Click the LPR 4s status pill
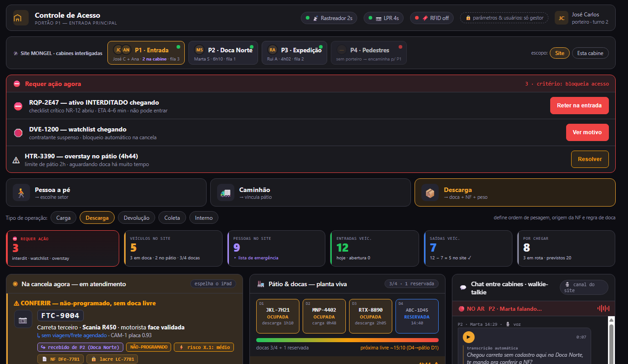The height and width of the screenshot is (364, 628). (384, 18)
